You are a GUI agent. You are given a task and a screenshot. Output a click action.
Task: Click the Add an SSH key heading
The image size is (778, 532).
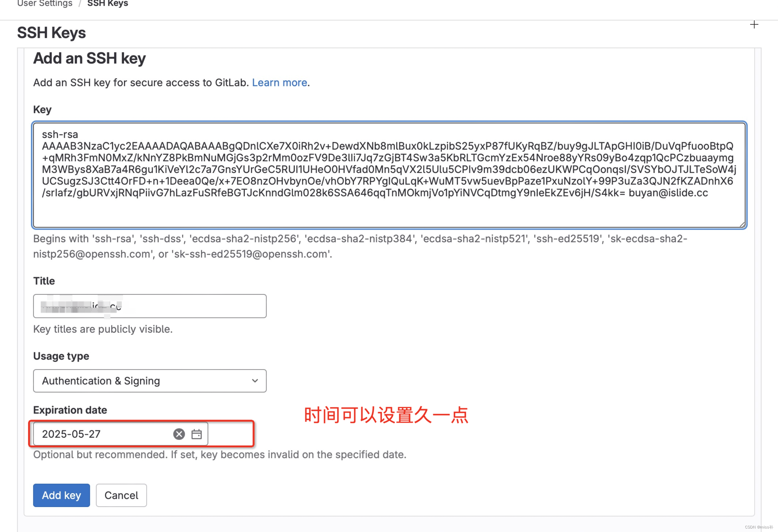point(89,58)
